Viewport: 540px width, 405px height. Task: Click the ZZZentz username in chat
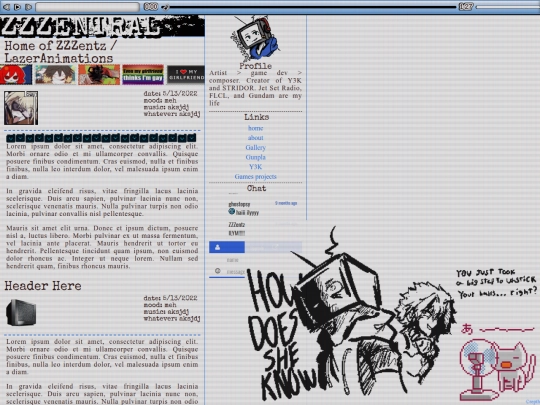tap(237, 225)
